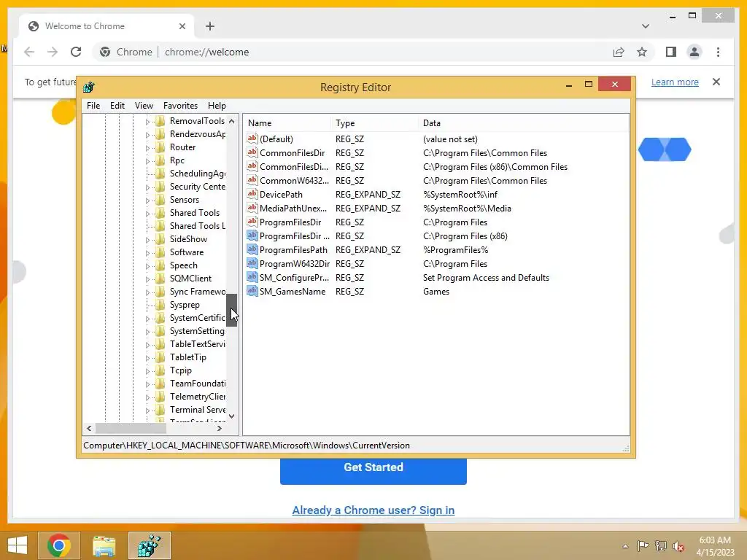747x560 pixels.
Task: Click the Registry Editor title bar icon
Action: pos(89,87)
